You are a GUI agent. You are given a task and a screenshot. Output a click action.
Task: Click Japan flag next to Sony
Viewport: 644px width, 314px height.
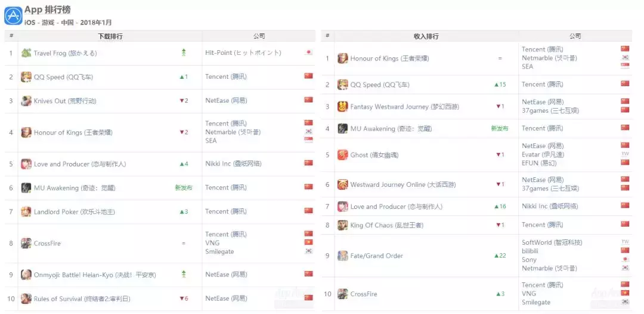(625, 259)
